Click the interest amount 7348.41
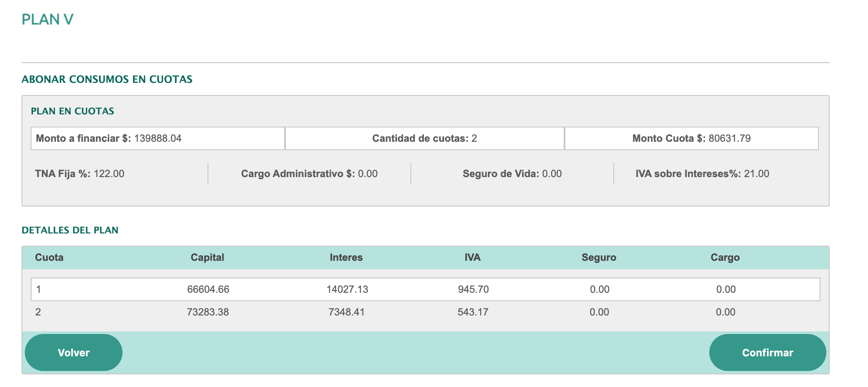 pyautogui.click(x=346, y=312)
